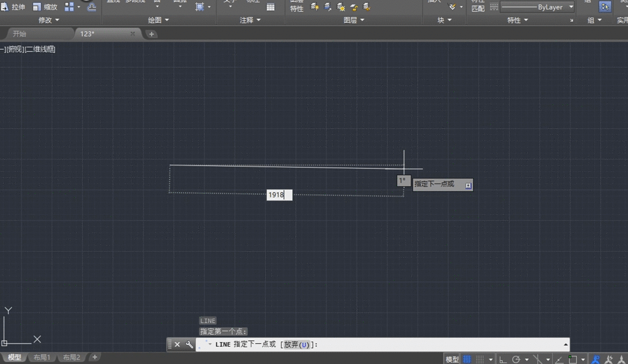Viewport: 628px width, 364px height.
Task: Click the 放弃(U) undo option in command line
Action: (x=296, y=344)
